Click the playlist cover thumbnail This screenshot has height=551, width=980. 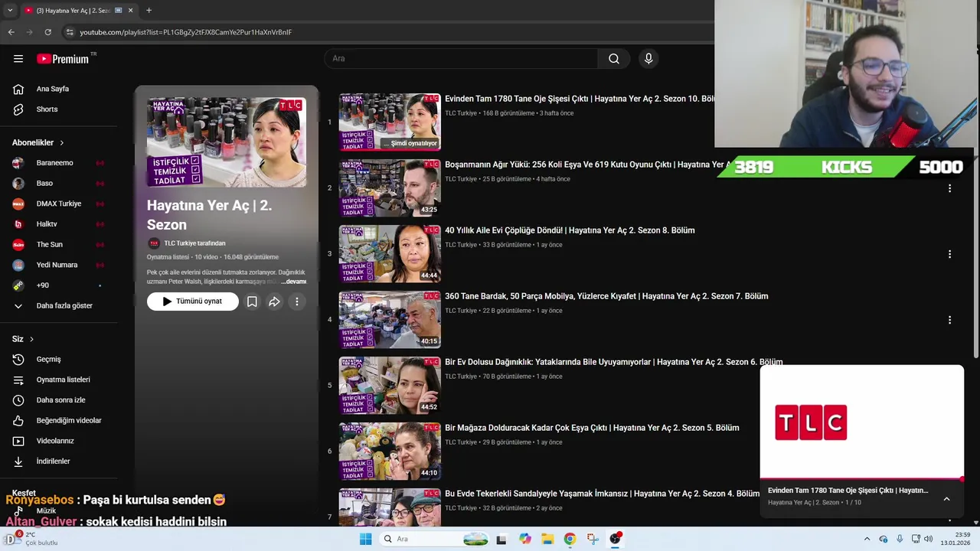coord(227,142)
